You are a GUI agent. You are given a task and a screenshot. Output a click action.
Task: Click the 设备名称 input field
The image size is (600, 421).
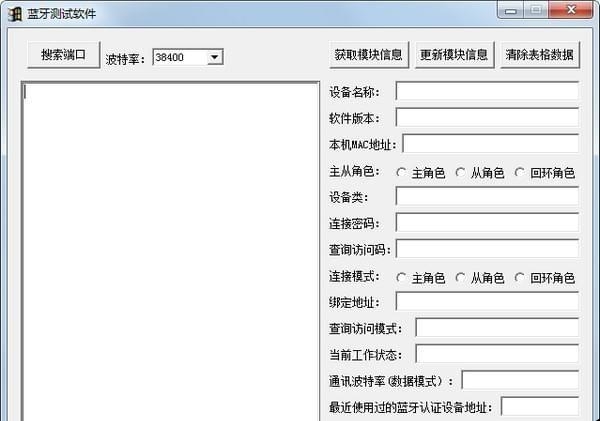[487, 91]
